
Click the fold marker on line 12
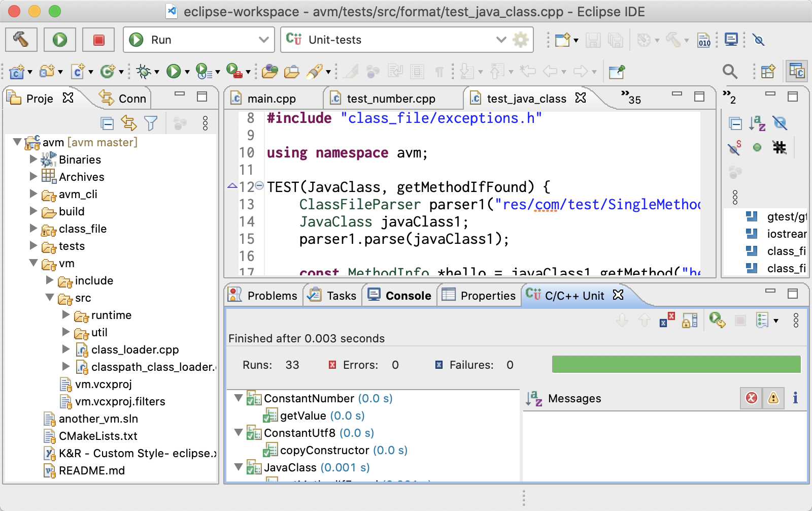pos(259,186)
